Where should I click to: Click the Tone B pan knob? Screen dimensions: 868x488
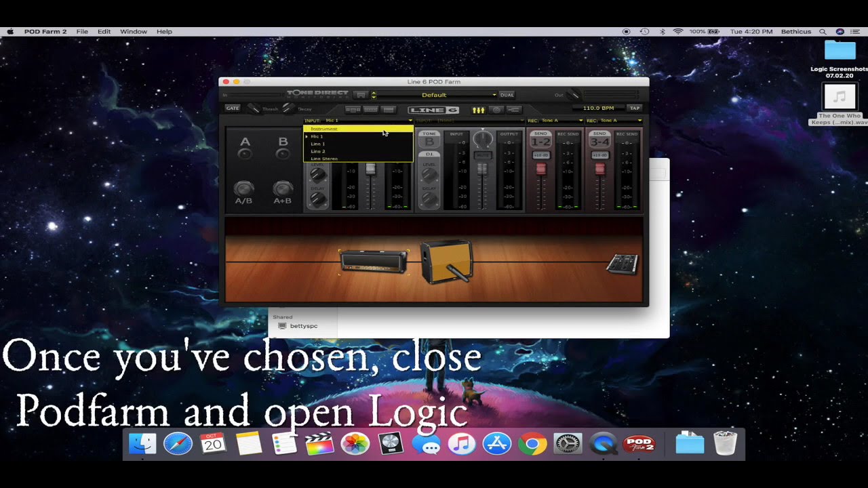(482, 139)
